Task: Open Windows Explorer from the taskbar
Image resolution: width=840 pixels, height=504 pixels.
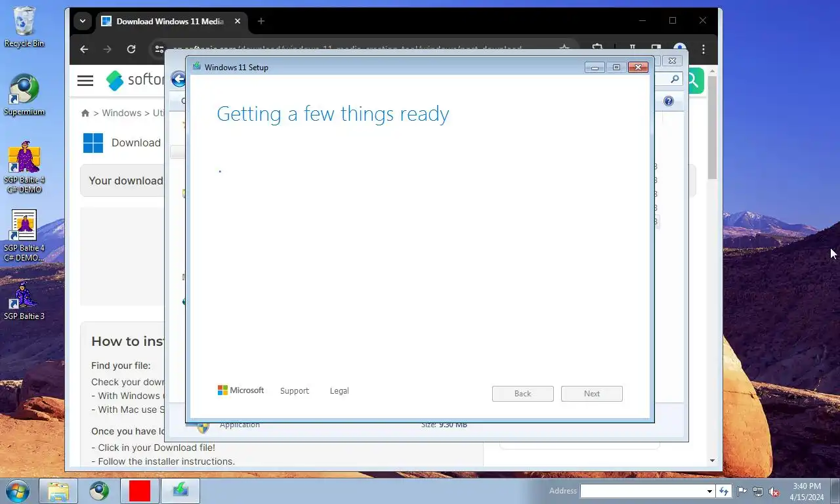Action: click(x=58, y=491)
